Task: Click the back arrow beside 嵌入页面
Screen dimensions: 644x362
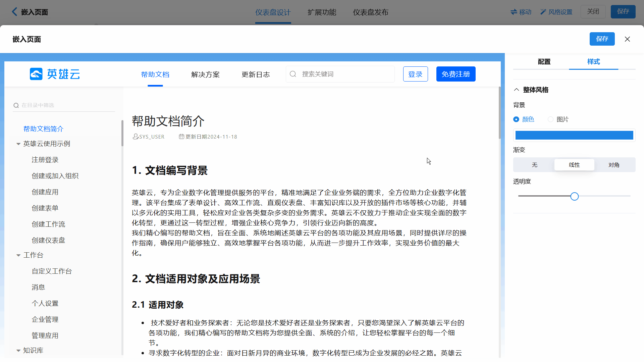Action: [x=14, y=12]
